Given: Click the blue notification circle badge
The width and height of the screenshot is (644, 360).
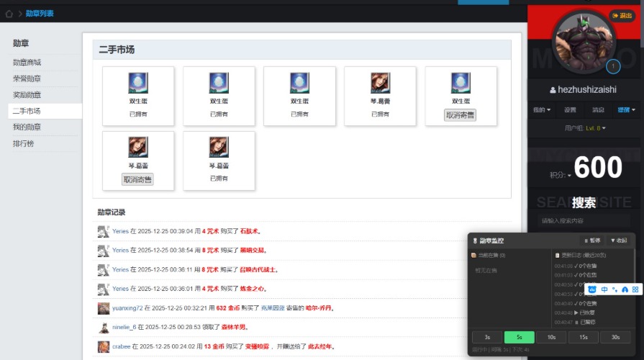Looking at the screenshot, I should coord(613,67).
